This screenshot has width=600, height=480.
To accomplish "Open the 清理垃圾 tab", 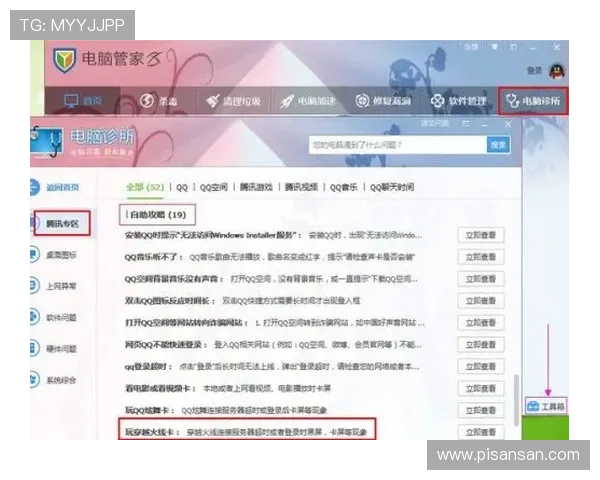I will 233,101.
